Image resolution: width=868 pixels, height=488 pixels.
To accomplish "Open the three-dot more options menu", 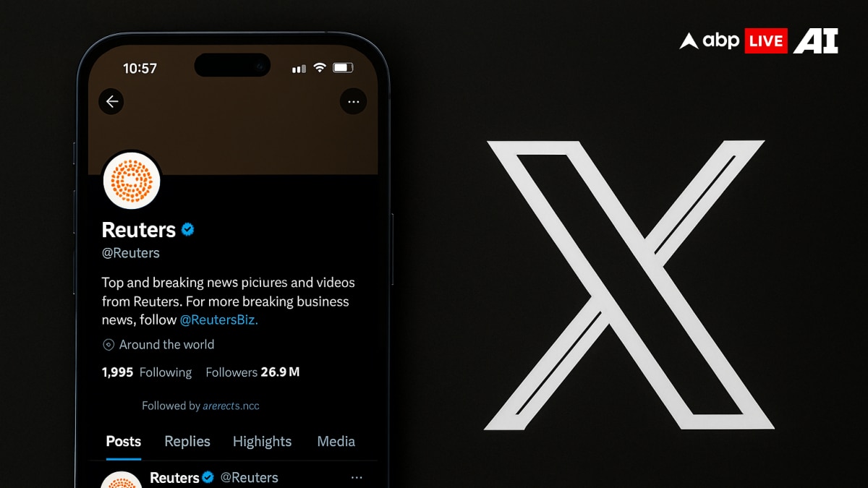I will 353,102.
